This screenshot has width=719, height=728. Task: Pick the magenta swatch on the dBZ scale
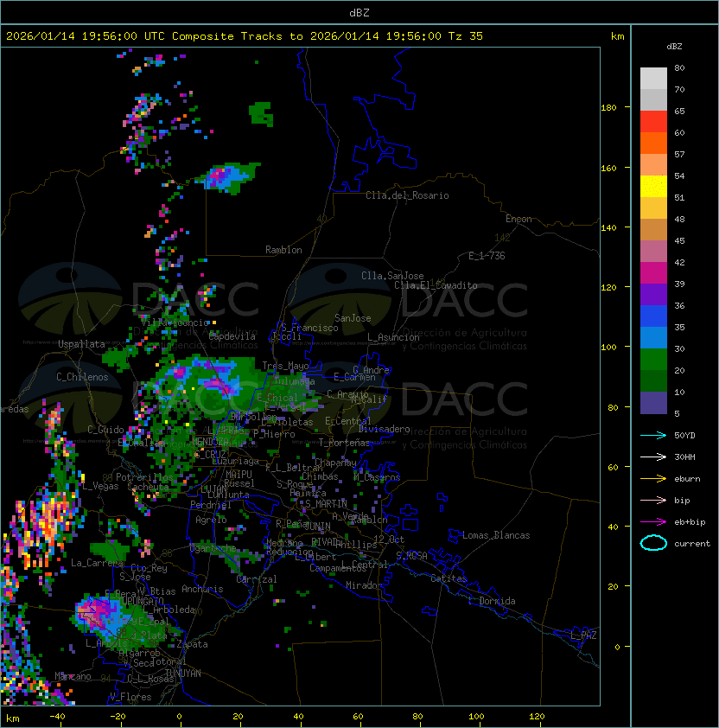coord(653,273)
